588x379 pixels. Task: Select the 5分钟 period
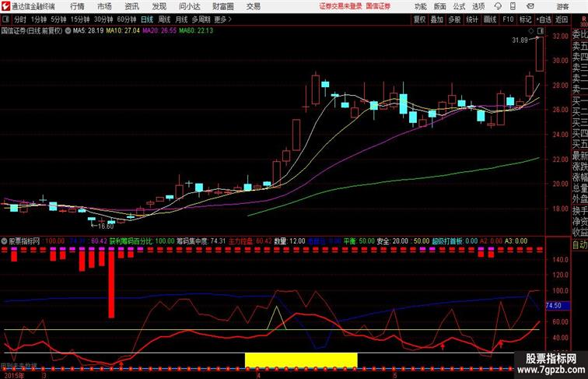pos(58,19)
